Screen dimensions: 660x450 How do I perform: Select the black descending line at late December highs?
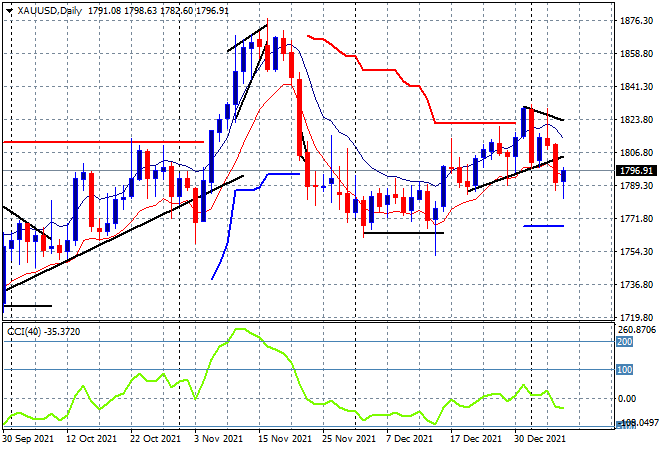pos(543,113)
